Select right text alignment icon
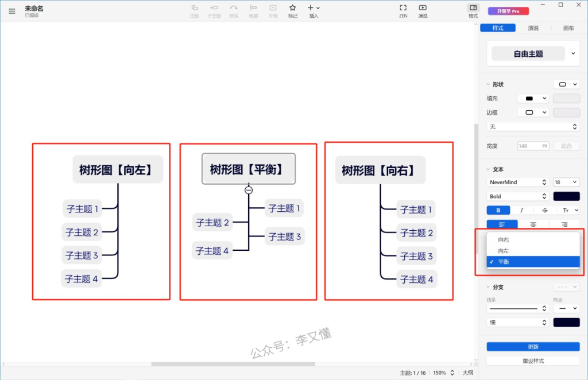588x380 pixels. pos(564,224)
